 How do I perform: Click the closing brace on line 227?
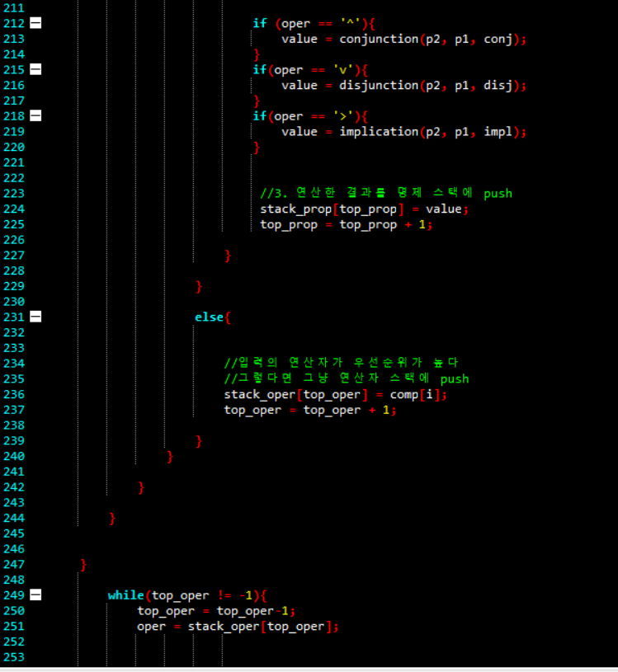(228, 256)
